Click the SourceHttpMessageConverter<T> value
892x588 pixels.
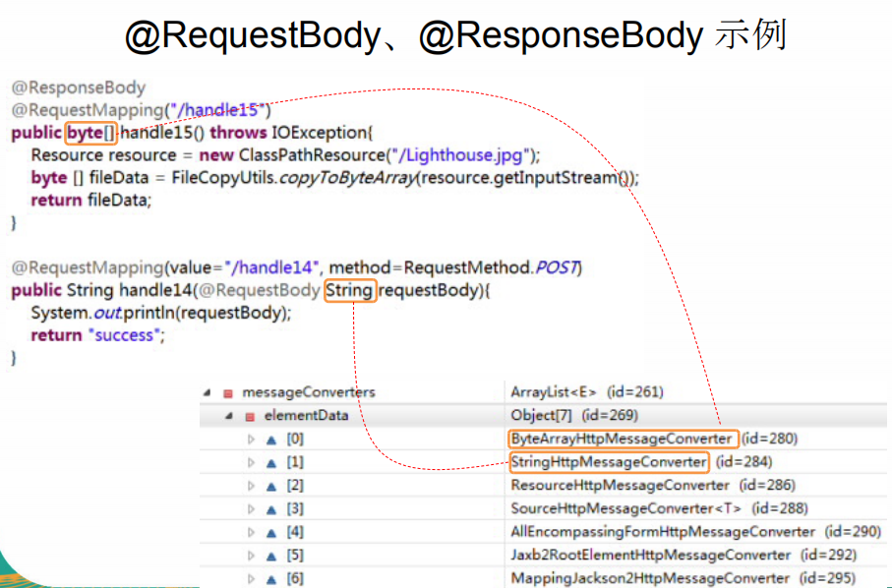(626, 509)
